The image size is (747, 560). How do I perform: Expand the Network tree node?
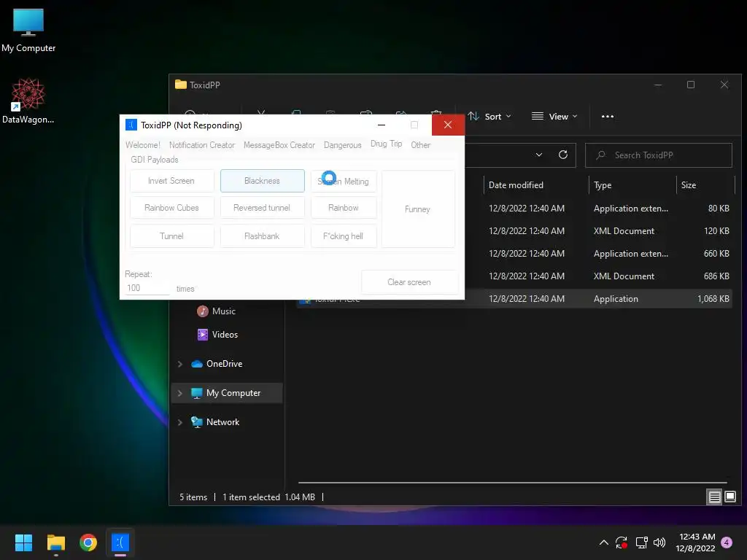[180, 422]
